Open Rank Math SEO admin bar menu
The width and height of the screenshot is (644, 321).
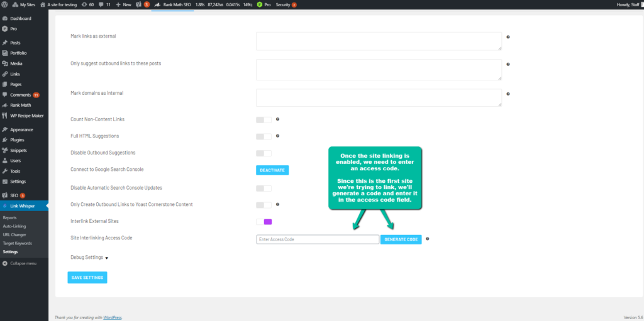click(x=172, y=4)
